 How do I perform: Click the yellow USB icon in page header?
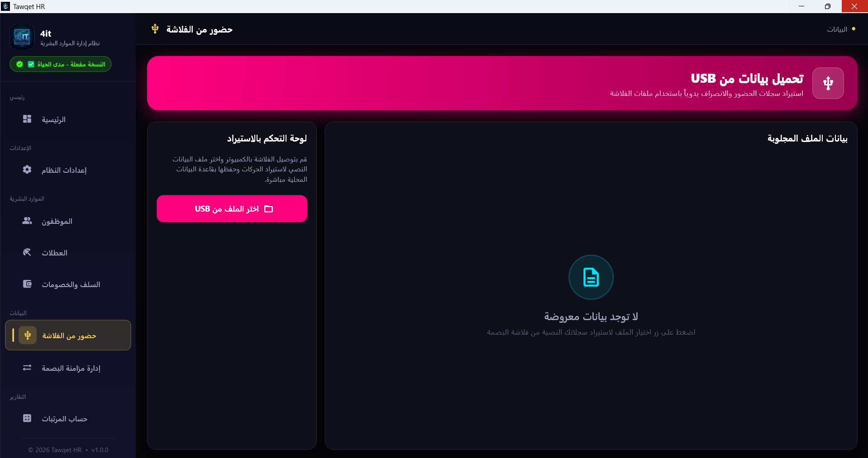[155, 29]
